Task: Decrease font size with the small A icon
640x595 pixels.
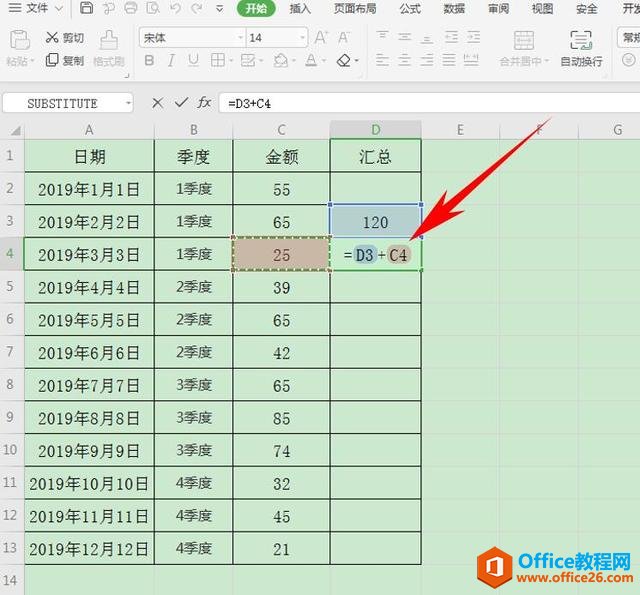Action: tap(344, 38)
